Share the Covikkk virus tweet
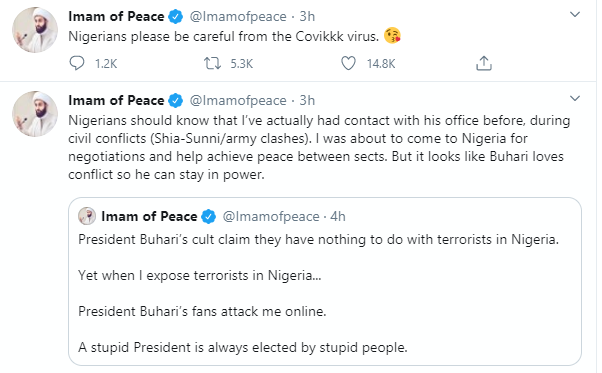The image size is (602, 373). (484, 63)
